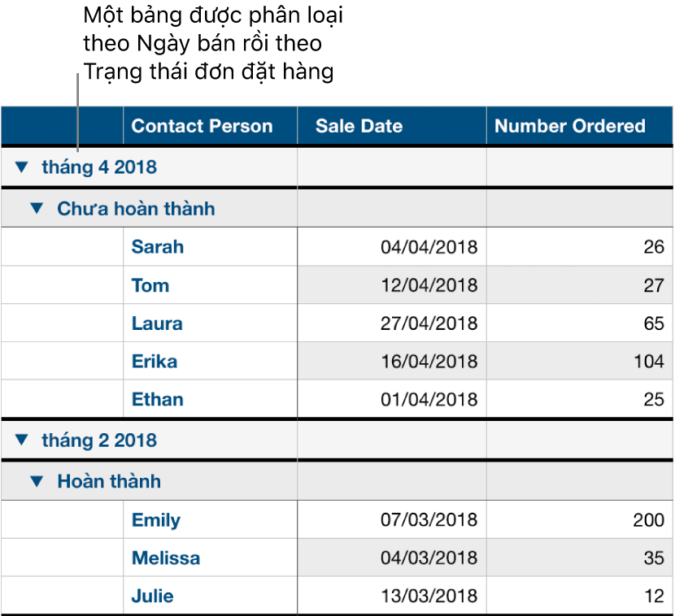
Task: Select Julie's sale date 13/03/2018
Action: [429, 596]
